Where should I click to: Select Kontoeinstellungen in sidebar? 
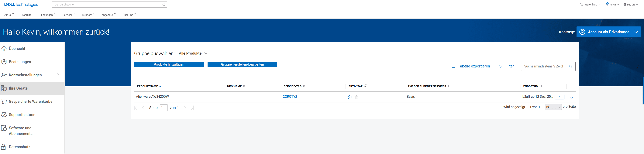tap(25, 75)
